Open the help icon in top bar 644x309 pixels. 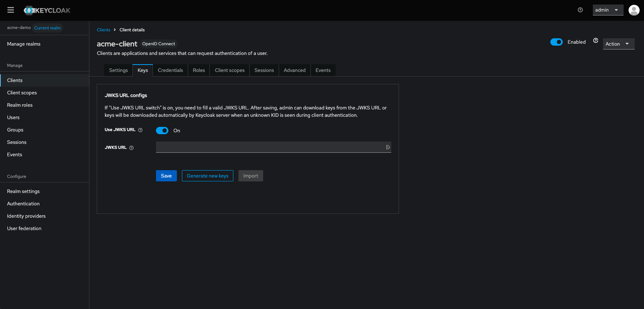(580, 10)
